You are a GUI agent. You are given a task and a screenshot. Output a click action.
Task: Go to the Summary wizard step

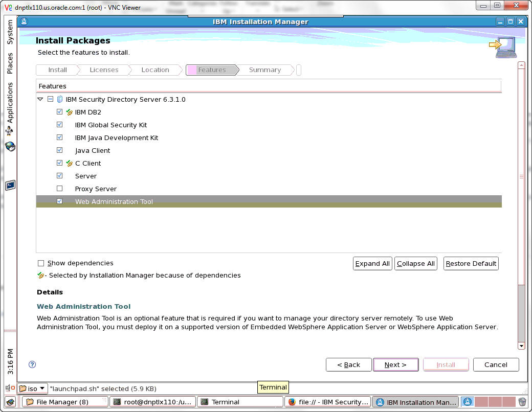point(265,70)
